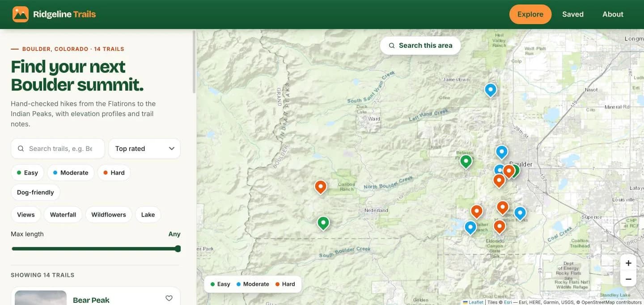Save Bear Peak with the heart icon

pos(169,298)
